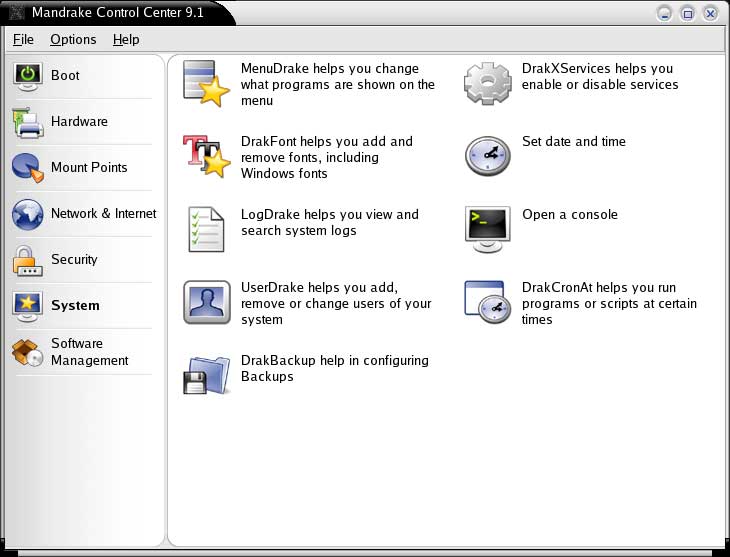Screen dimensions: 730x557
Task: Launch DrakCronAt scheduler icon
Action: (x=488, y=302)
